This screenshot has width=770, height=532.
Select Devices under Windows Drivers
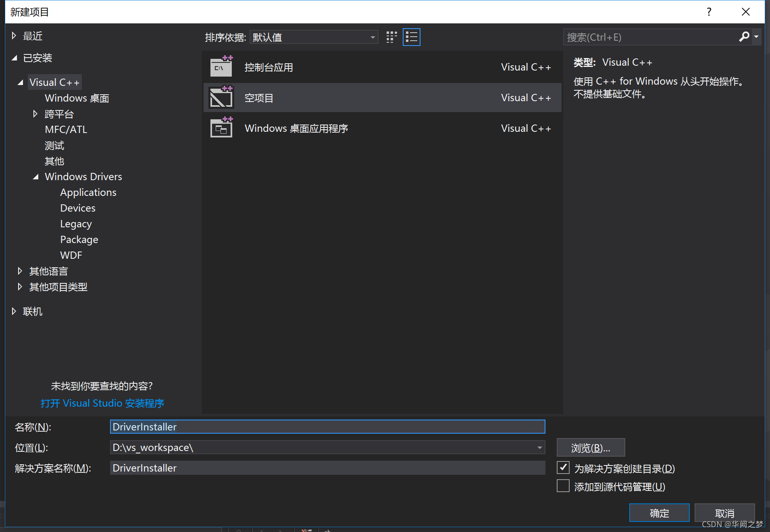tap(78, 208)
